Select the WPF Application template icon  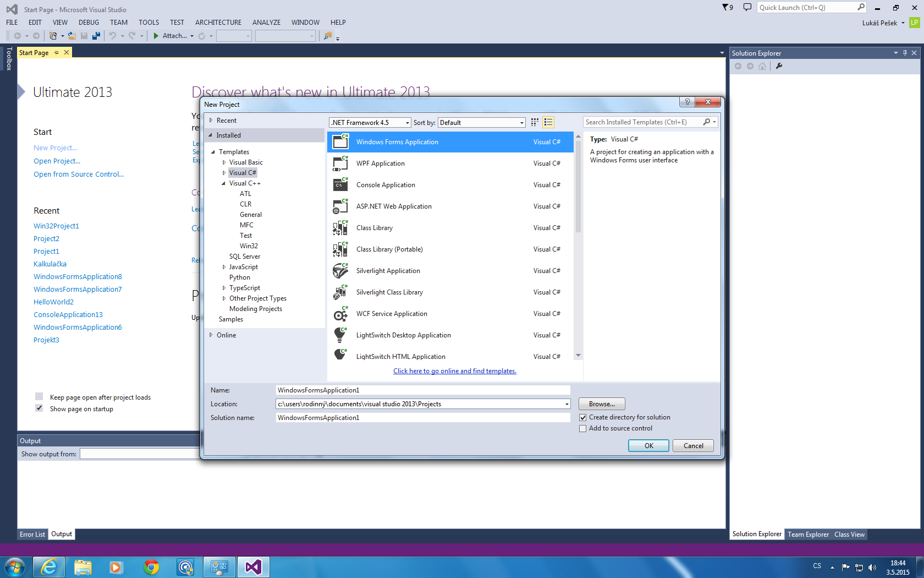[340, 163]
